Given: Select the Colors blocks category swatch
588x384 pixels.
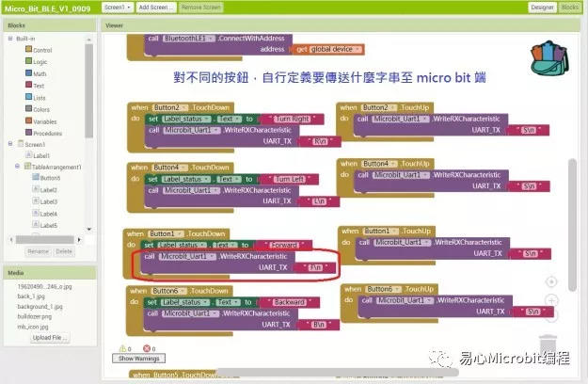Looking at the screenshot, I should [x=28, y=109].
